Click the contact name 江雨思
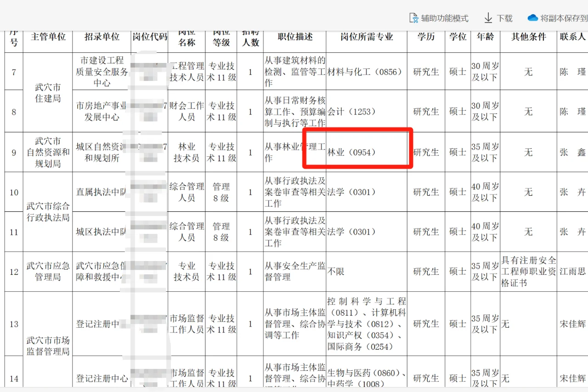 click(x=573, y=271)
